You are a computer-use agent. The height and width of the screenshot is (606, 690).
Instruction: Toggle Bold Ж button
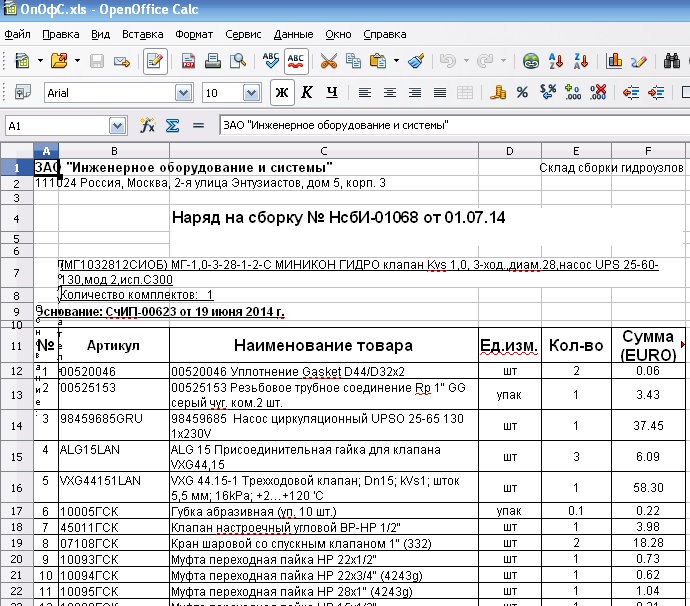pyautogui.click(x=282, y=92)
